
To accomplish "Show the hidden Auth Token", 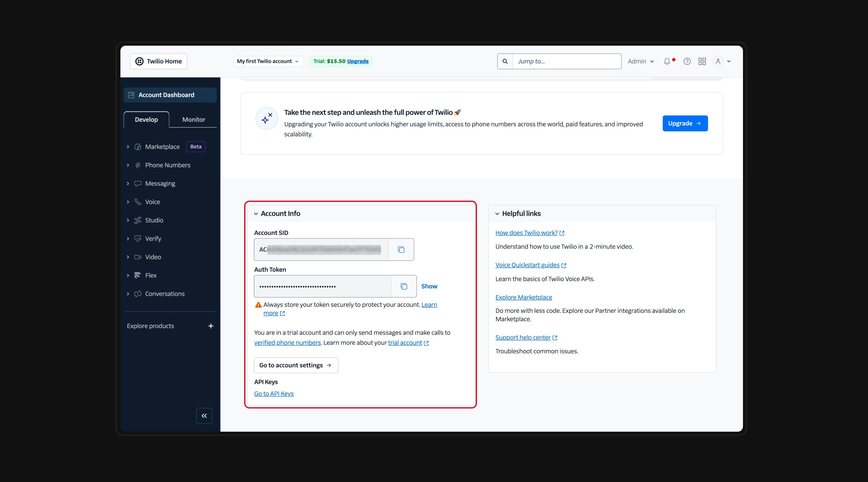I will click(x=429, y=286).
